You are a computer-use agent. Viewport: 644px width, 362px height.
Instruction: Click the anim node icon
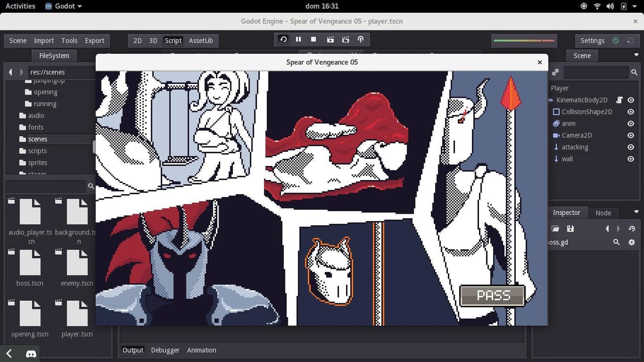click(x=556, y=124)
